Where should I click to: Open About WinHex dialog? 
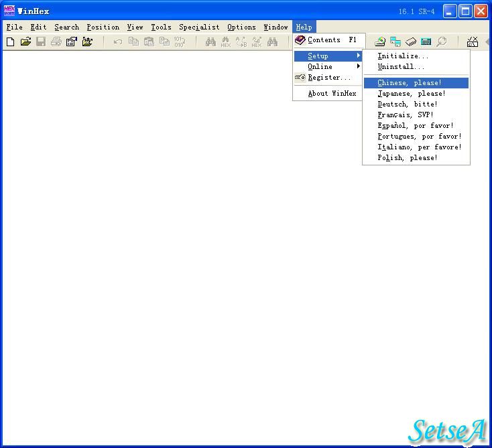click(x=328, y=94)
